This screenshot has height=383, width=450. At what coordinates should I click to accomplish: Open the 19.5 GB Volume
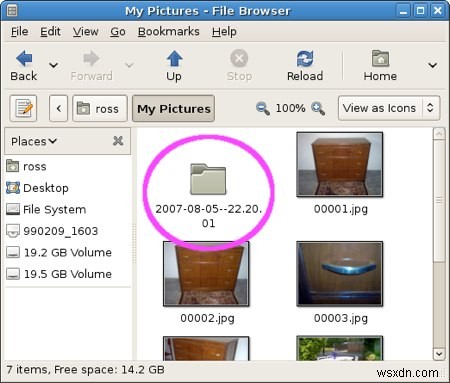(x=68, y=274)
